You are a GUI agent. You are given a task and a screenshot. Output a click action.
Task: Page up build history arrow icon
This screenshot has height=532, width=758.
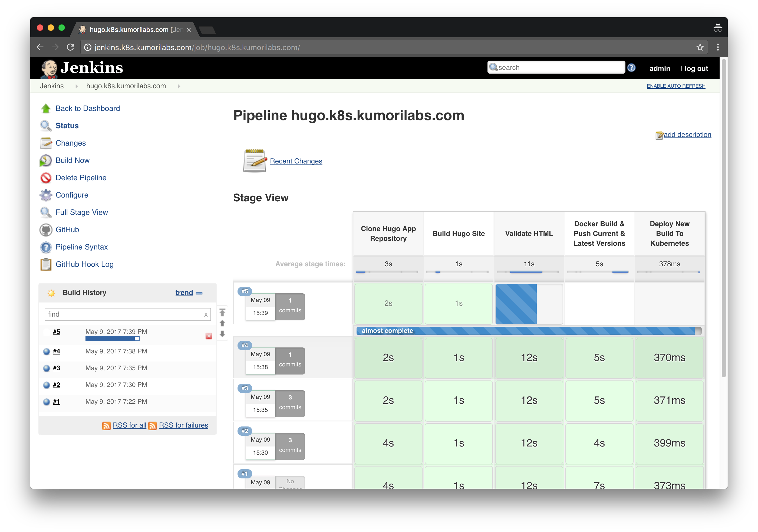[222, 323]
